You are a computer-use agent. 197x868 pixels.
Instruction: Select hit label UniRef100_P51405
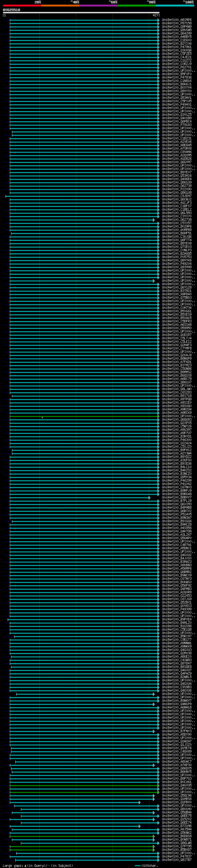click(x=176, y=515)
